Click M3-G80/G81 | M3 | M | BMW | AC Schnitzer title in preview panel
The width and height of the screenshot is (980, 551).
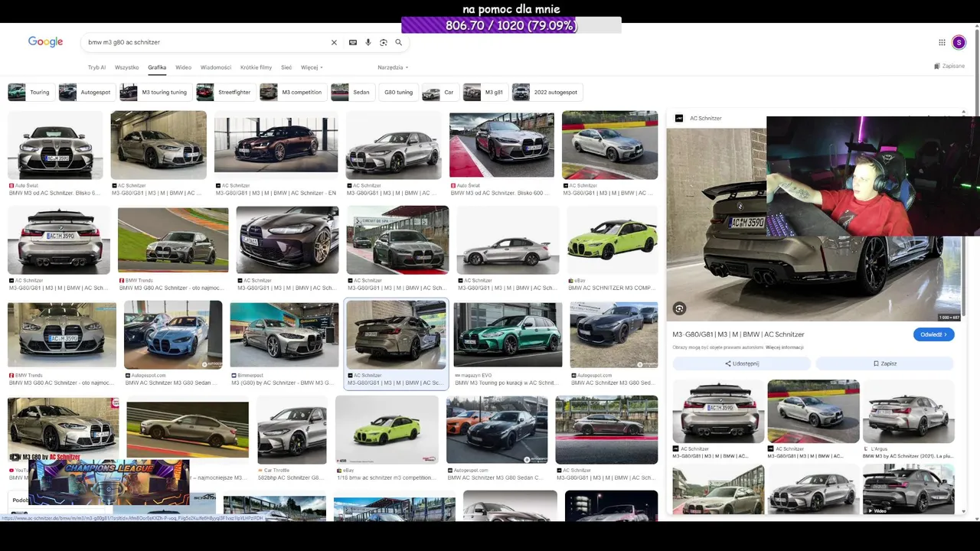tap(738, 334)
